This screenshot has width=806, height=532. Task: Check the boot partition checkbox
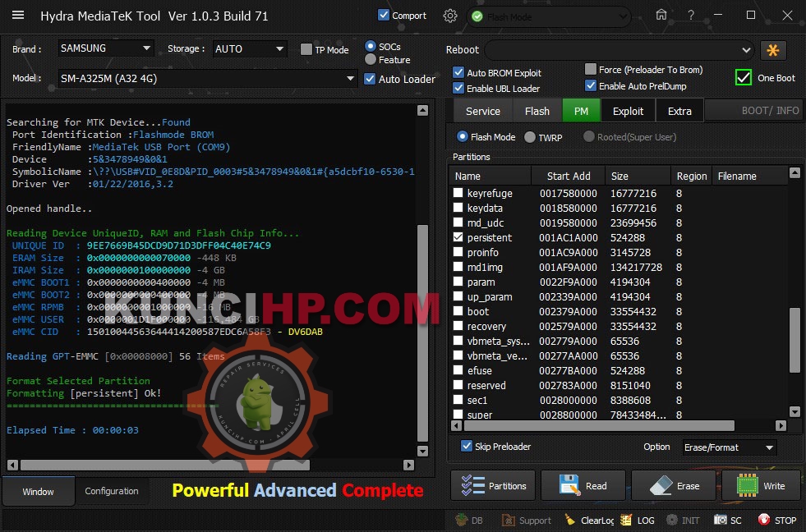pyautogui.click(x=458, y=311)
